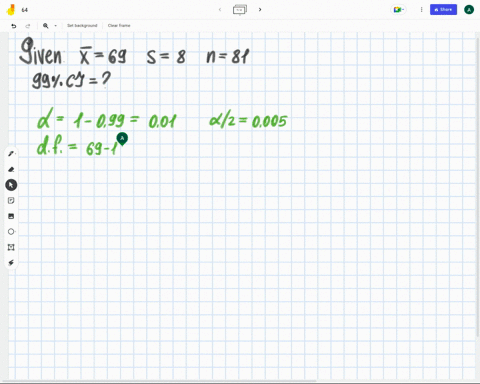This screenshot has width=480, height=384.
Task: Redo the undone action
Action: pos(28,26)
